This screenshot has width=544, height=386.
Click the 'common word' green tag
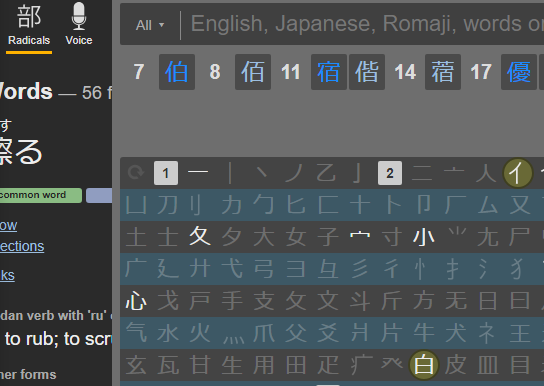(x=41, y=195)
